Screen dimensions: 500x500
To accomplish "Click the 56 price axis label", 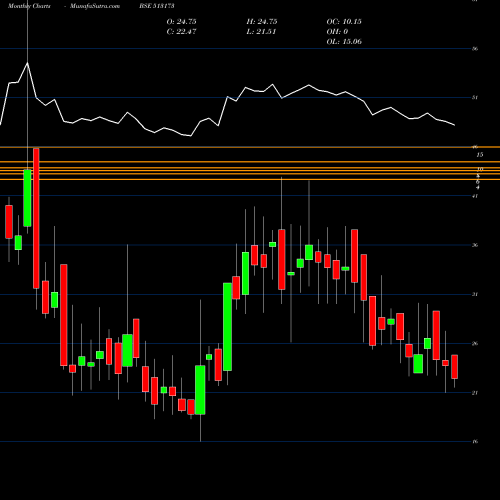I will coord(475,49).
